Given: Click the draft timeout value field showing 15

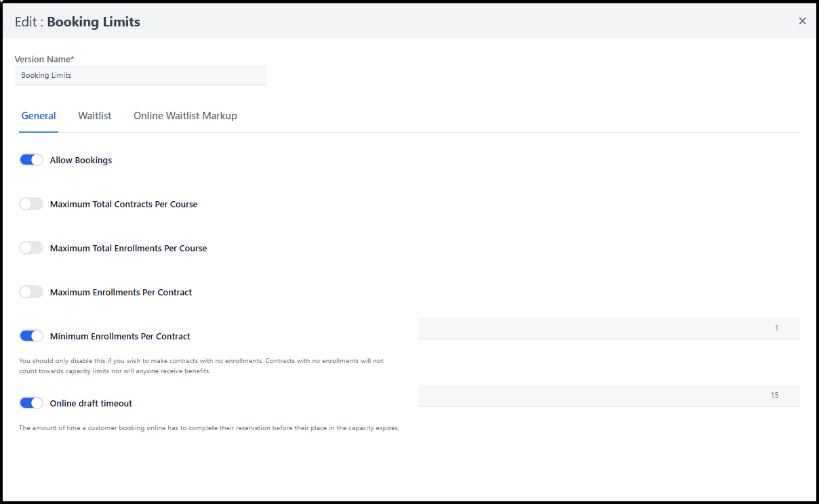Looking at the screenshot, I should point(608,395).
